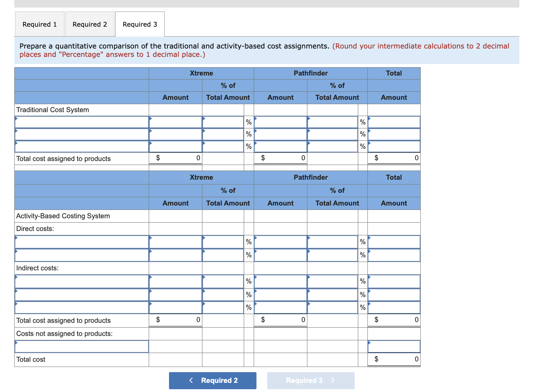Viewport: 540px width, 392px height.
Task: Open third Indirect costs row label dropdown
Action: [82, 307]
